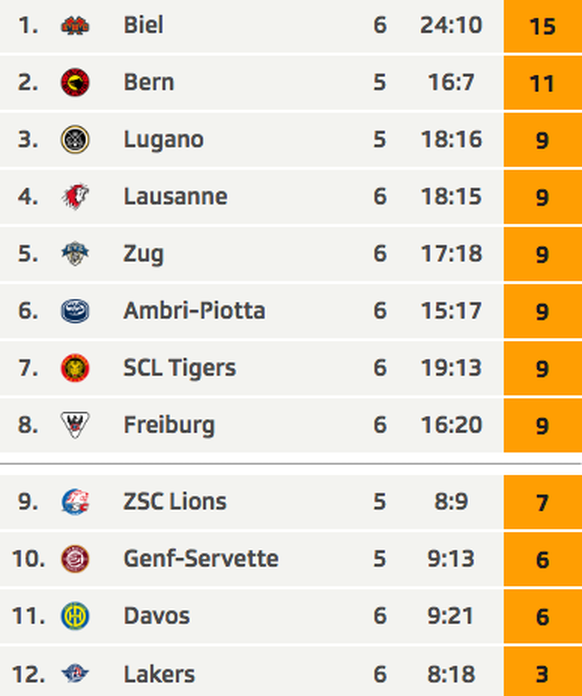The width and height of the screenshot is (582, 696).
Task: Select Biel's orange 15 points cell
Action: point(542,26)
